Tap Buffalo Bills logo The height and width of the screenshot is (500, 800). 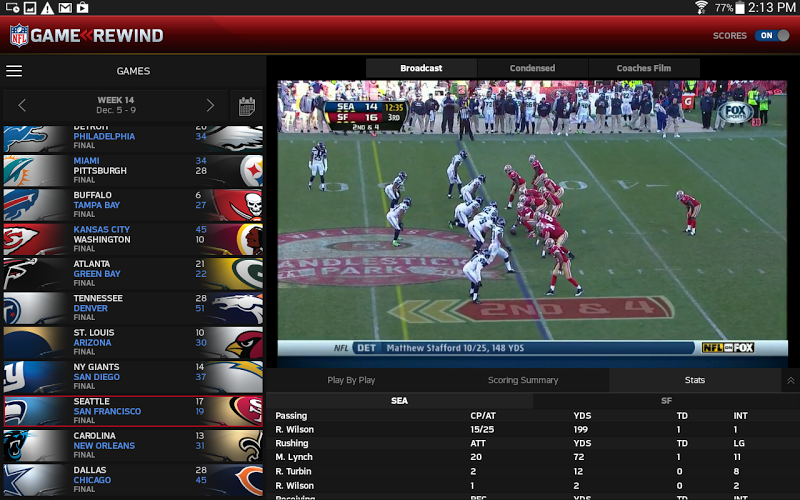[21, 205]
